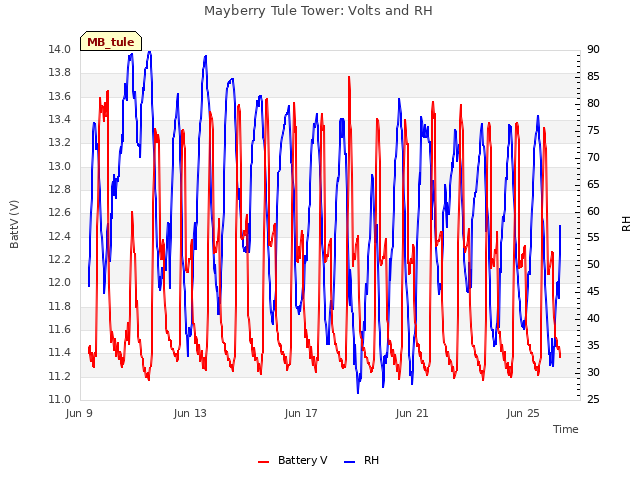Click the 11.6 left axis value

tap(60, 329)
